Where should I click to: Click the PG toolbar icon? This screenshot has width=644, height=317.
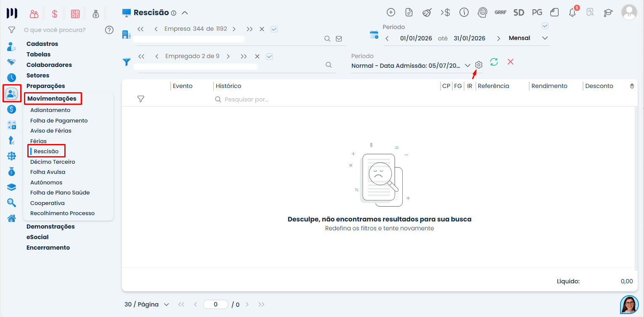[x=537, y=13]
